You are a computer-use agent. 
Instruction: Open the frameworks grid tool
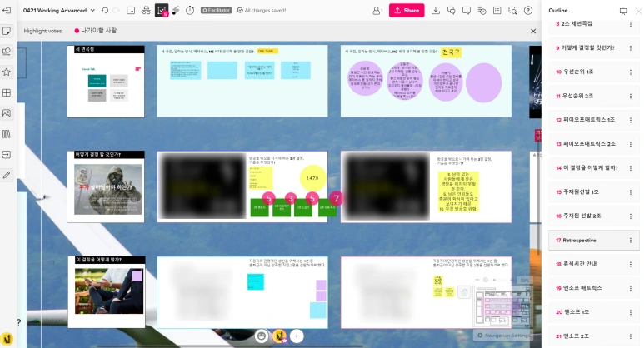7,92
